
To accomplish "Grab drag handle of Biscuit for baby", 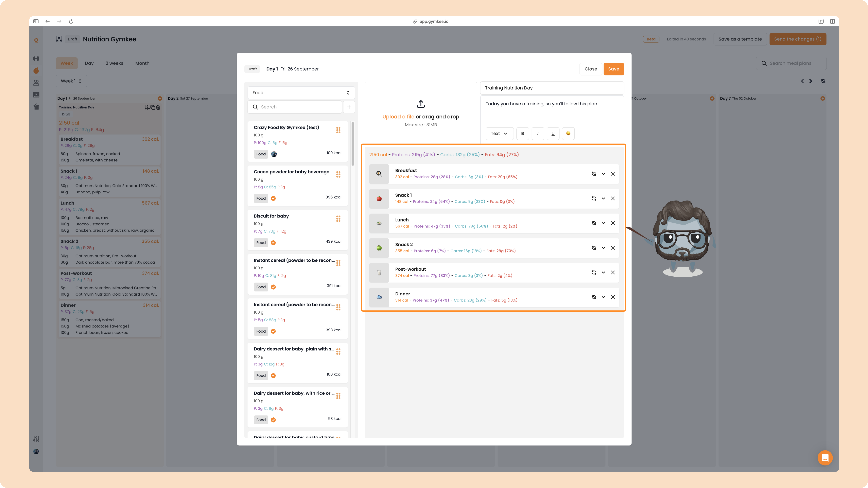I will (x=338, y=219).
